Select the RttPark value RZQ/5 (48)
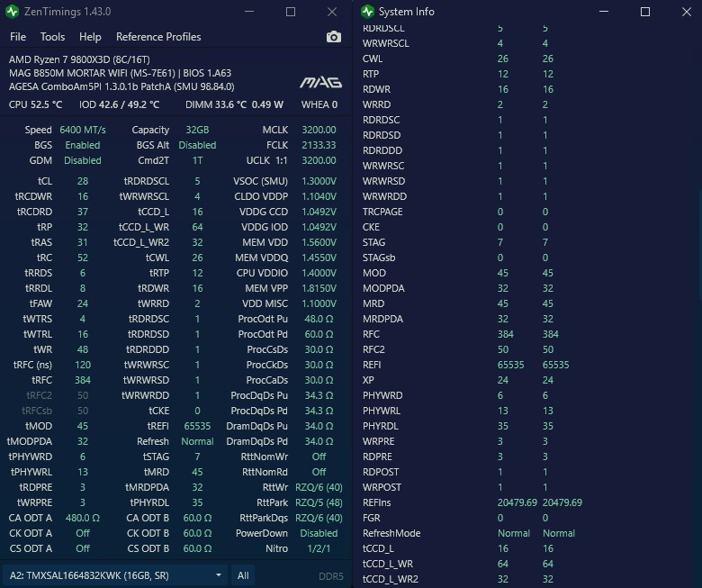The image size is (702, 588). [x=319, y=502]
